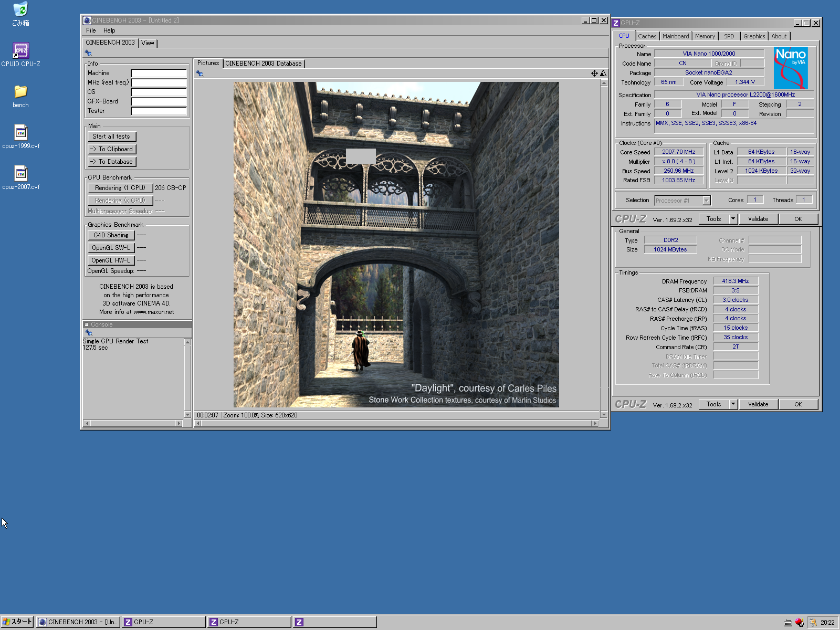
Task: Open the Help menu in CINEBENCH
Action: [x=109, y=30]
